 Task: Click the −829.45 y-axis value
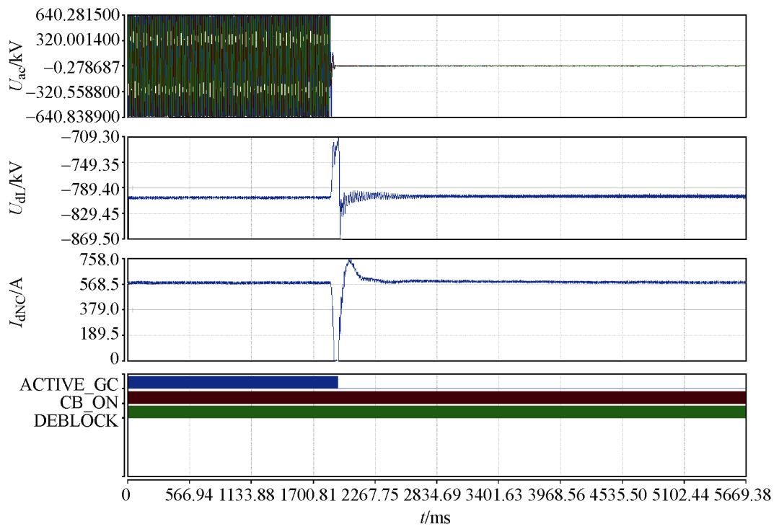[90, 214]
